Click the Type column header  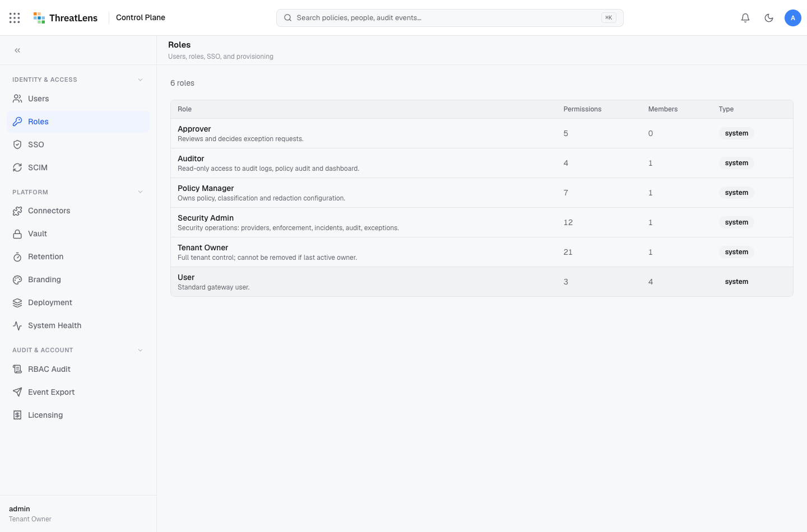(726, 109)
